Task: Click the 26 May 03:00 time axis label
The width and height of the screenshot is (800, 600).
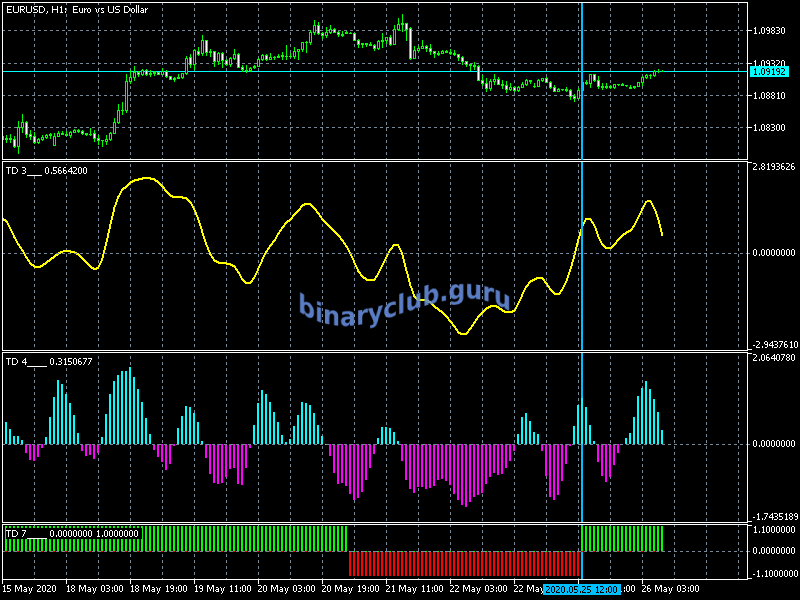Action: click(x=669, y=589)
